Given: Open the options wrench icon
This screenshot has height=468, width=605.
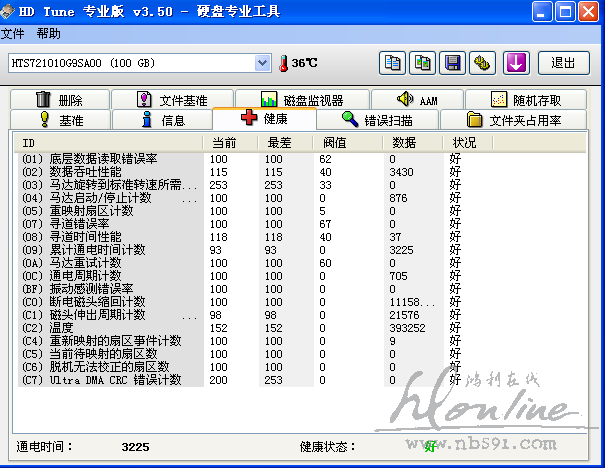Looking at the screenshot, I should (484, 63).
